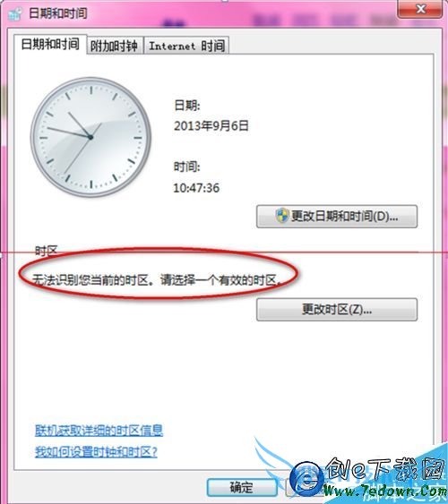This screenshot has width=448, height=504.
Task: Close the 日期和时间 dialog window
Action: [420, 9]
